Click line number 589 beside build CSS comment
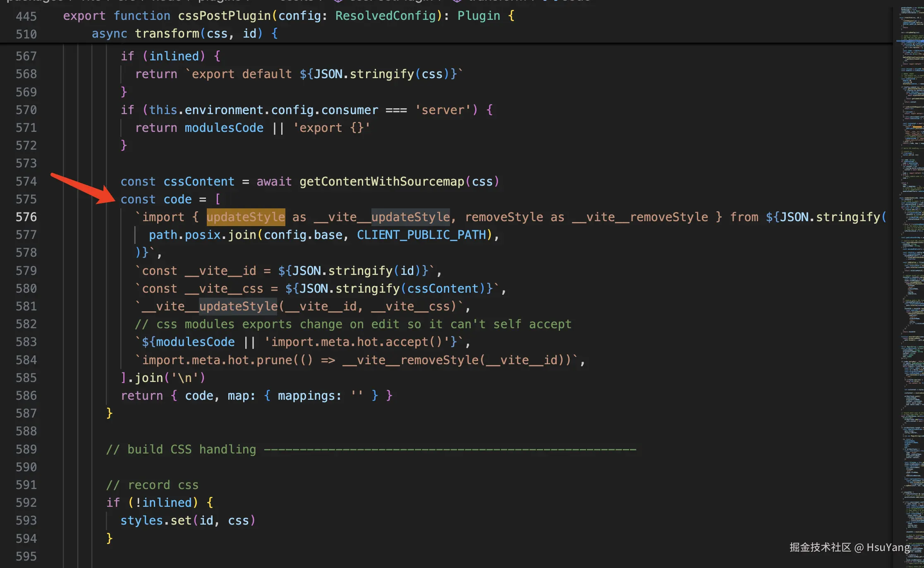This screenshot has height=568, width=924. 26,449
